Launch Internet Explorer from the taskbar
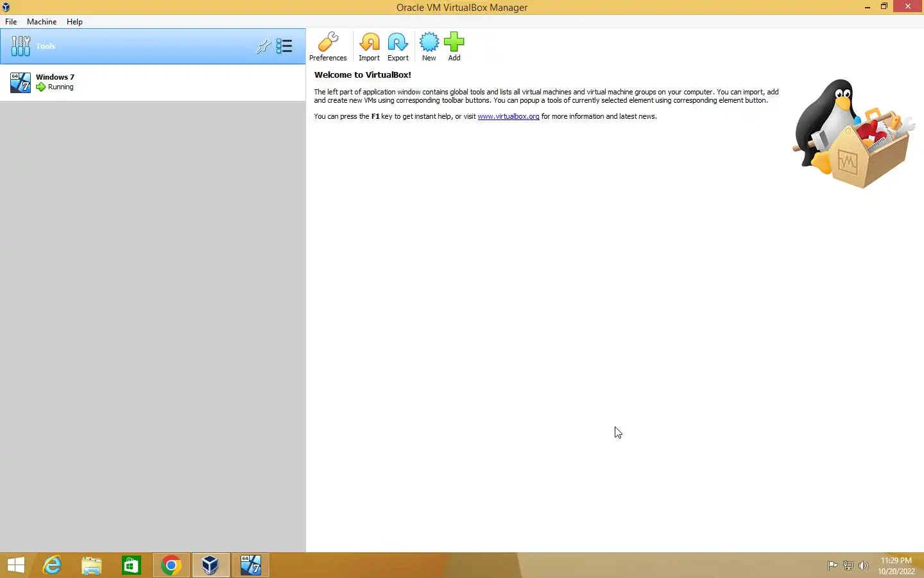Viewport: 924px width, 578px height. 52,565
